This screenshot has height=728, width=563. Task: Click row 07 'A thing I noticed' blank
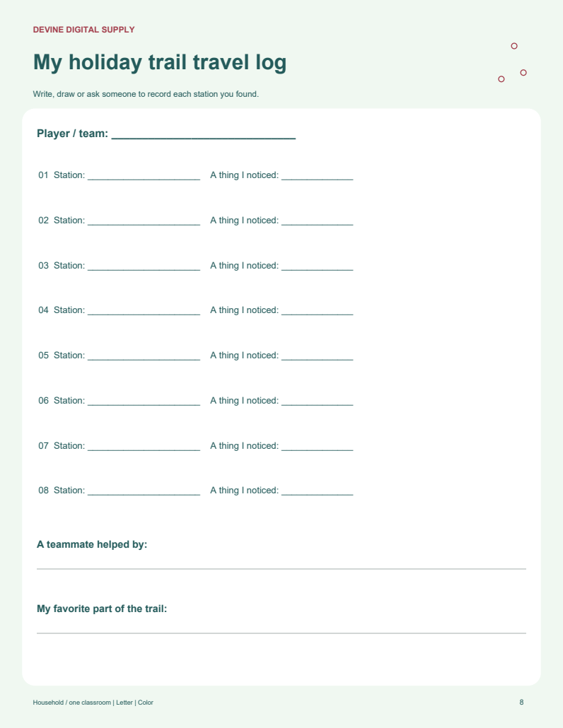318,450
